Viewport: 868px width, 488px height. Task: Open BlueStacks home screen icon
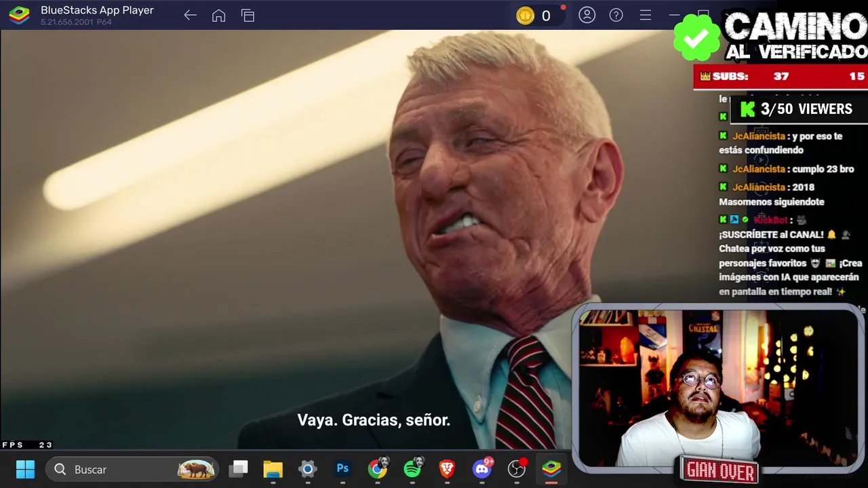(218, 16)
